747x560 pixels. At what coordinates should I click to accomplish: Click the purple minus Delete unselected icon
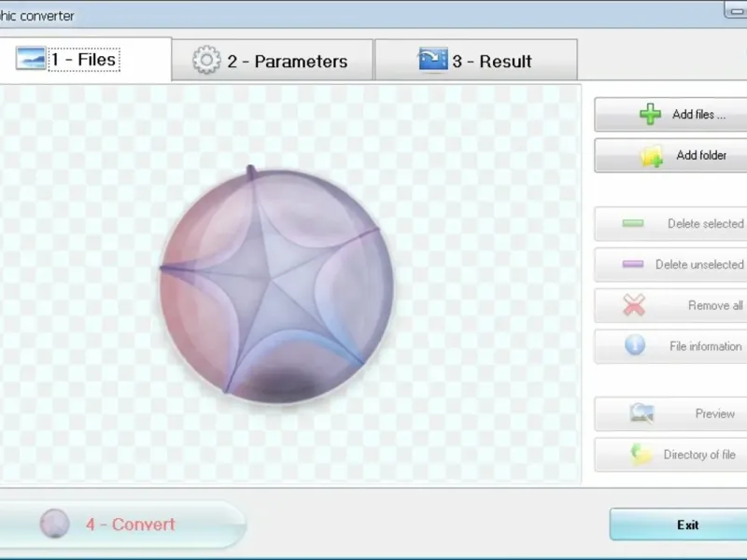click(633, 264)
